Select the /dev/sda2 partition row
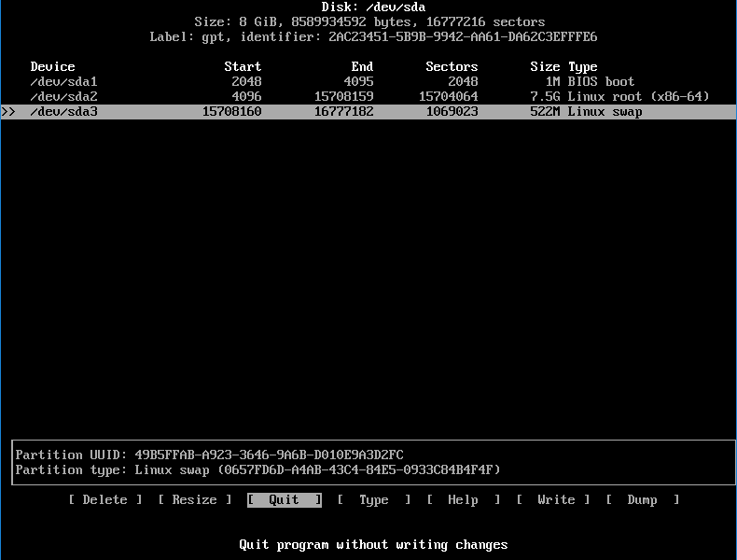737x560 pixels. tap(368, 96)
